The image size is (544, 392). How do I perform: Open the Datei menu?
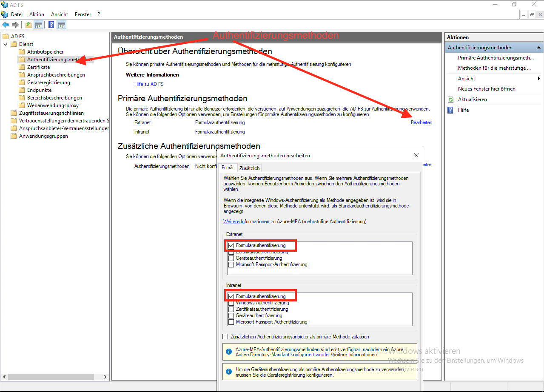(x=17, y=14)
